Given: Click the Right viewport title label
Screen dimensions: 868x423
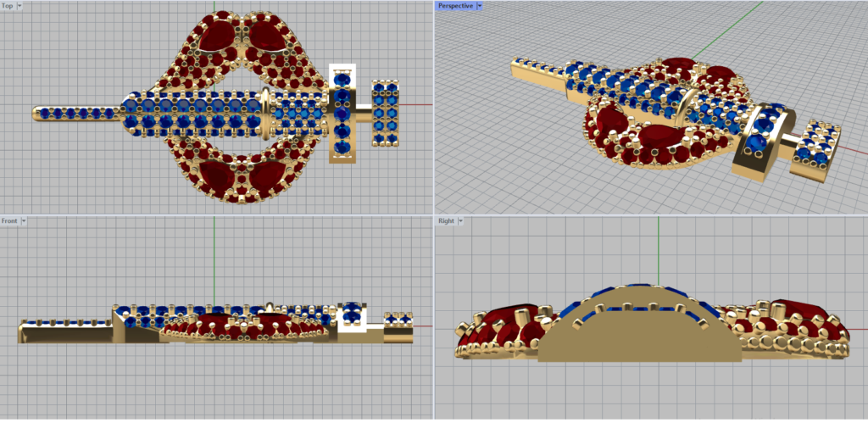Looking at the screenshot, I should [x=446, y=220].
